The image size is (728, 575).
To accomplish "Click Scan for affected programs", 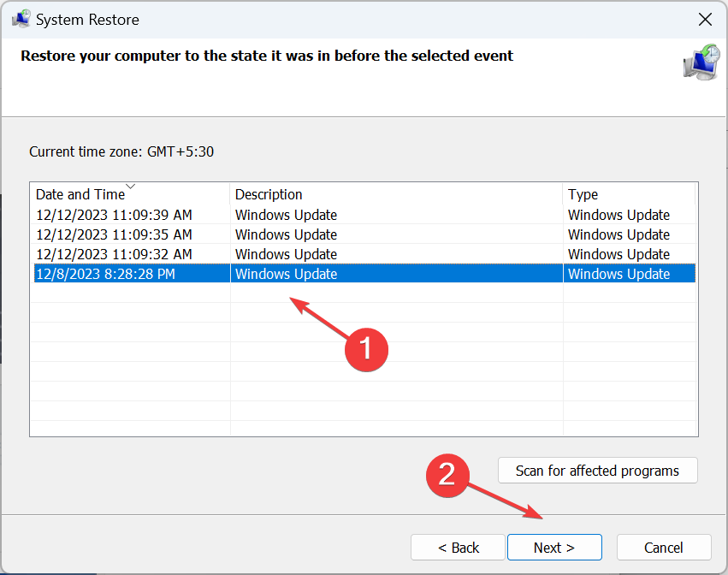I will pos(597,471).
